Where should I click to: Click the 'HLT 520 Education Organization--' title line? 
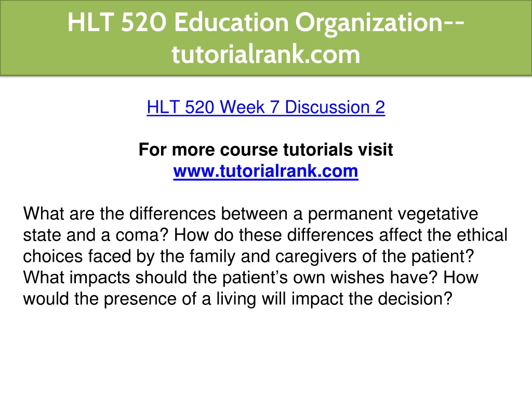265,22
